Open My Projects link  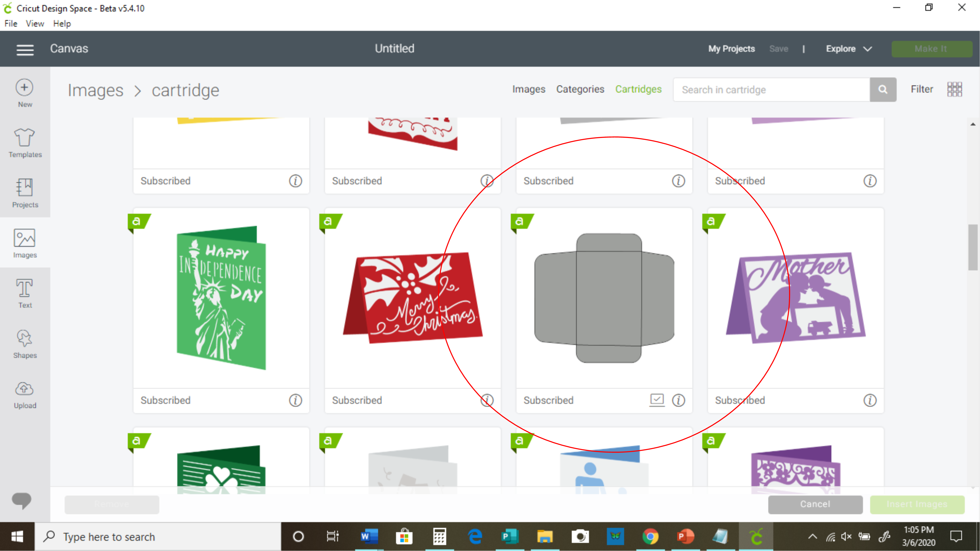(731, 49)
